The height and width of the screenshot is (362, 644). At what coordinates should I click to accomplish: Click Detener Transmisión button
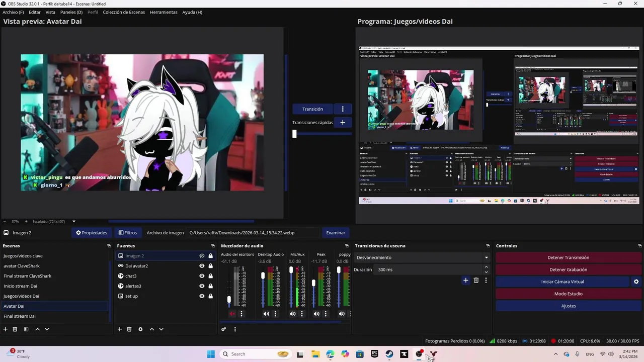[x=568, y=257]
